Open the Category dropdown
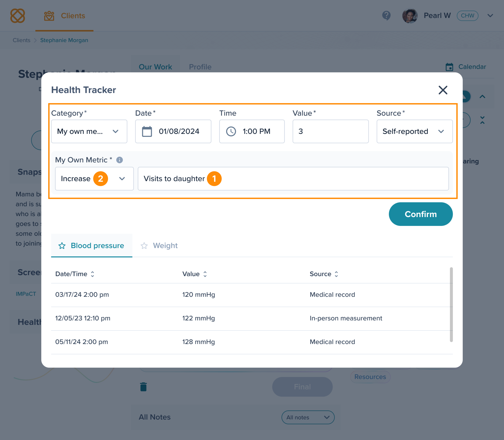 click(x=89, y=131)
